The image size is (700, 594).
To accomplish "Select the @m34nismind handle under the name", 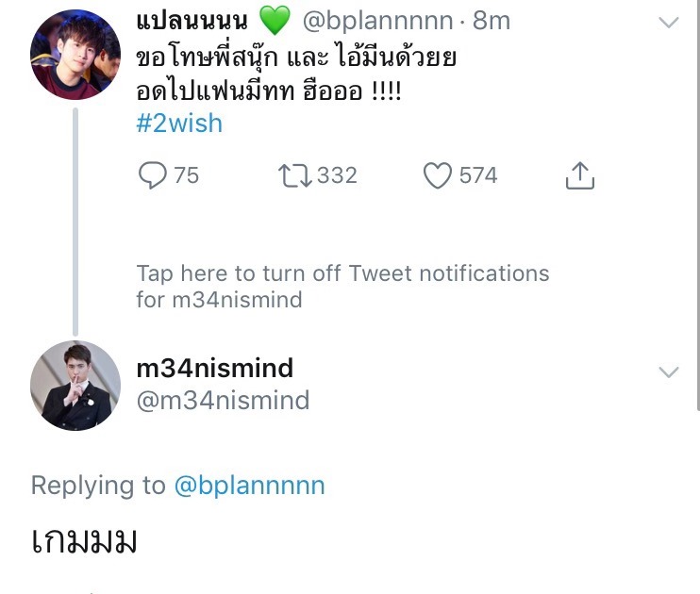I will tap(223, 401).
